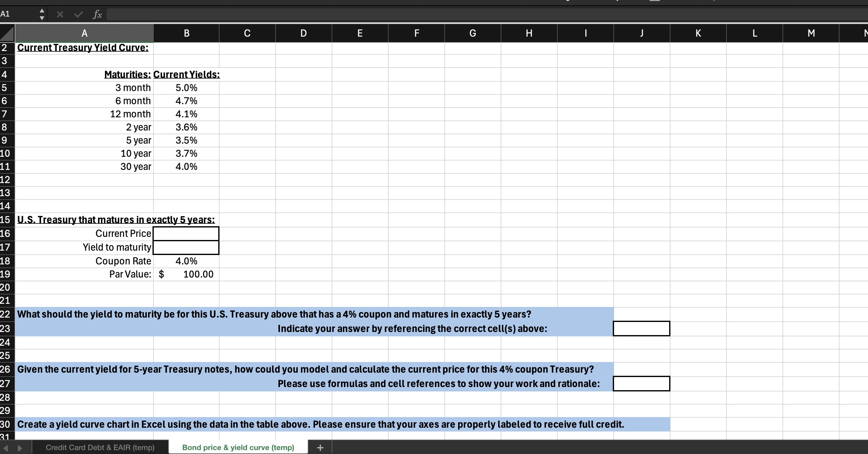
Task: Click the answer box beside the price question
Action: tap(641, 384)
